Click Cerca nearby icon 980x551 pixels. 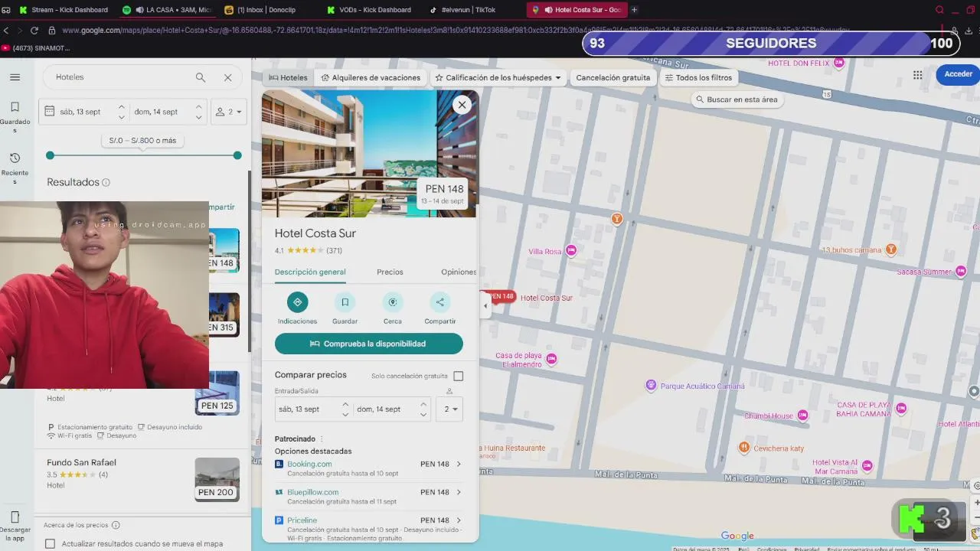click(x=393, y=302)
